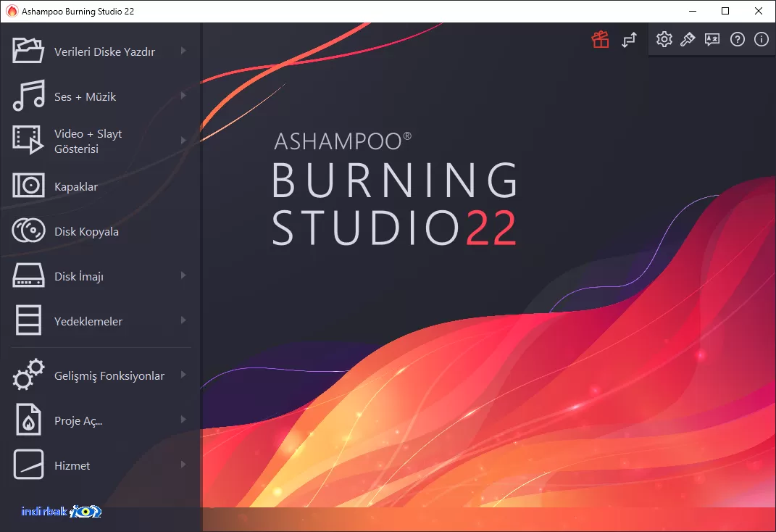Open the language selection icon

tap(712, 39)
